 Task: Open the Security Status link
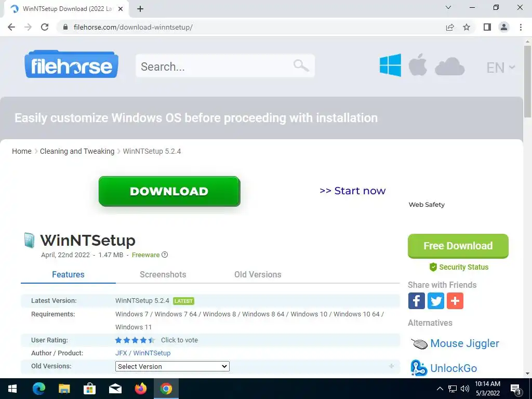pyautogui.click(x=459, y=267)
